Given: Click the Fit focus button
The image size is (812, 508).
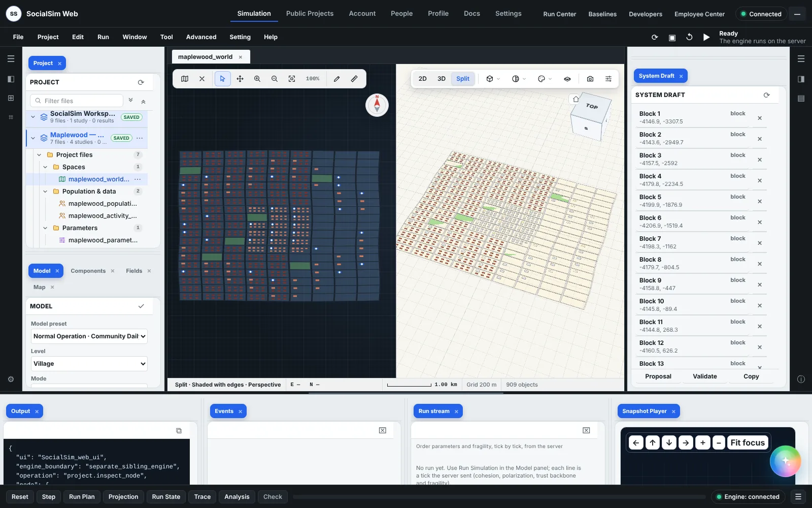Looking at the screenshot, I should [748, 443].
